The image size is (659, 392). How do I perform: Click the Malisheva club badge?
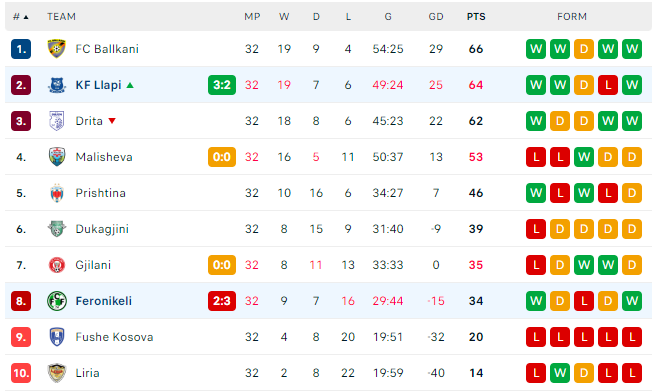click(x=57, y=157)
